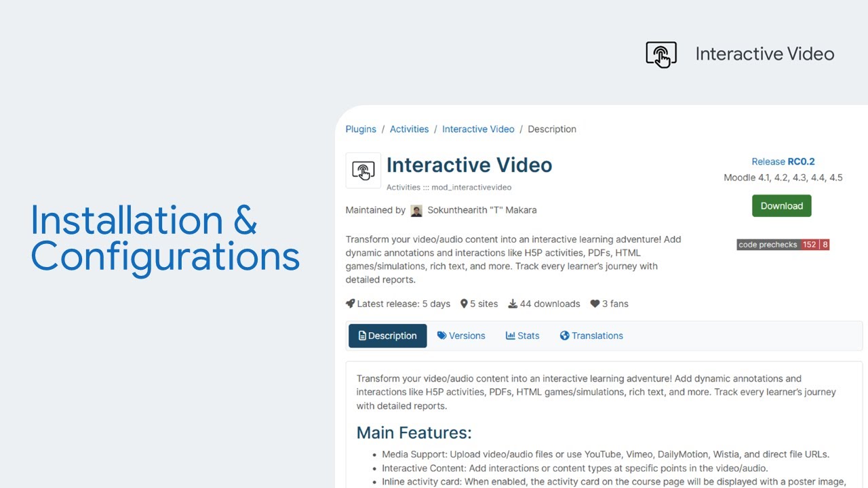Click the "Installation & Configurations" slide heading

pos(165,239)
